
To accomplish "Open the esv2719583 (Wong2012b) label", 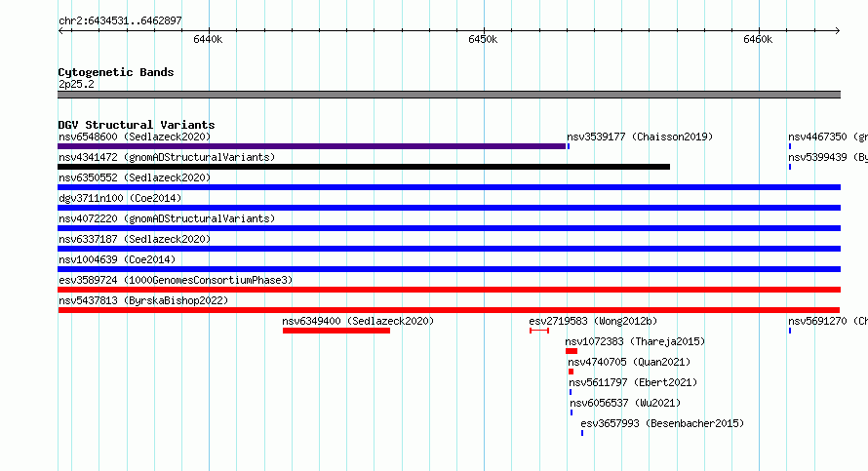I will [x=593, y=321].
